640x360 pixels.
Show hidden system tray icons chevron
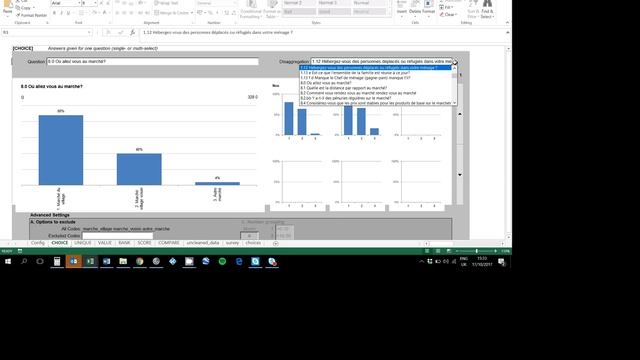click(421, 262)
